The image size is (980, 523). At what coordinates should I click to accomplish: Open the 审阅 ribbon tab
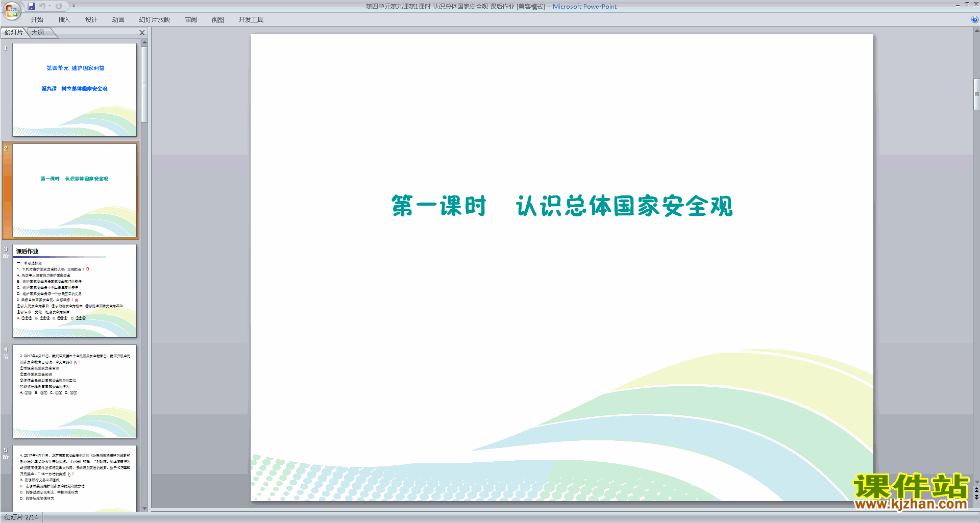191,20
